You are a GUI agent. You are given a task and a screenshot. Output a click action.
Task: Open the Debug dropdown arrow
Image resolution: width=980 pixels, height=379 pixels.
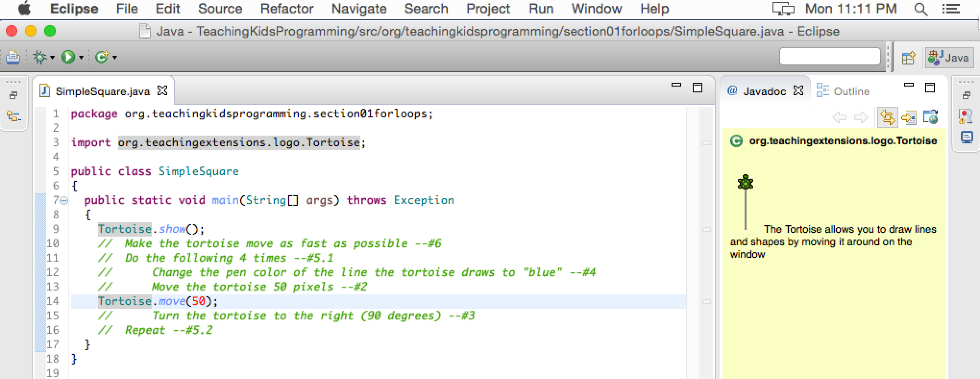[52, 58]
